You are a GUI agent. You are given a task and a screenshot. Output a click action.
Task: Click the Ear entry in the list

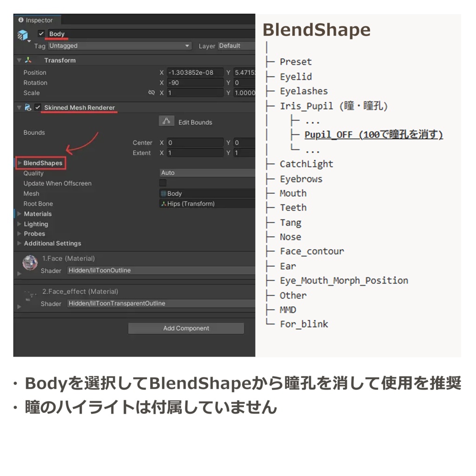click(x=288, y=266)
